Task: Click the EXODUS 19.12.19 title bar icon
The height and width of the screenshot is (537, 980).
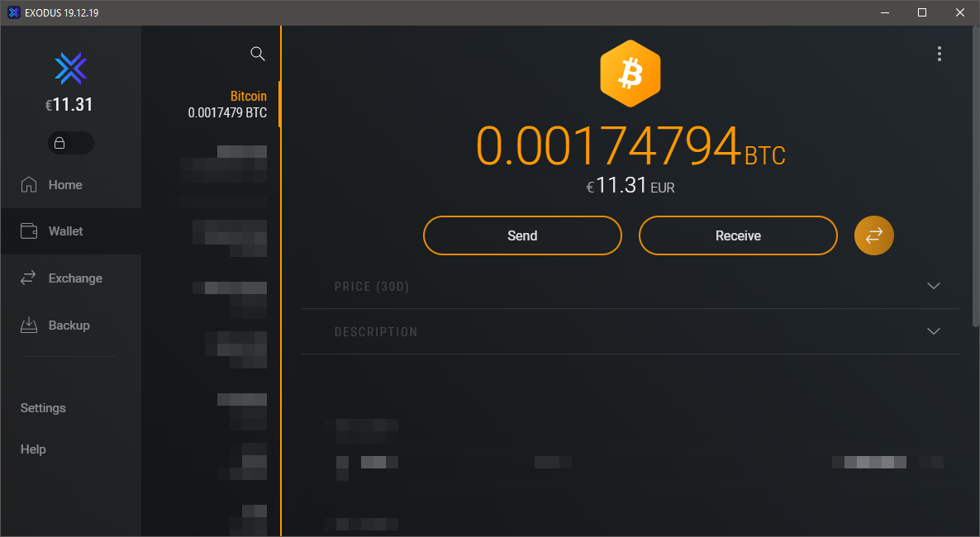Action: click(14, 12)
